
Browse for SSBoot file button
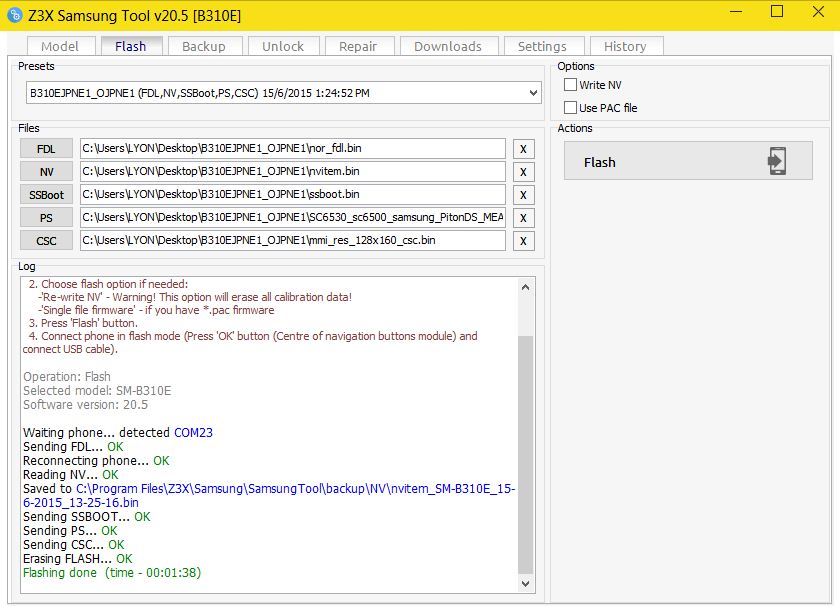[46, 195]
